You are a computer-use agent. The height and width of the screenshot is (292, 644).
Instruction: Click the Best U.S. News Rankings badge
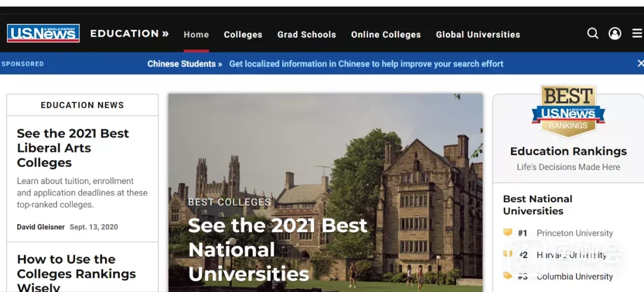tap(568, 111)
